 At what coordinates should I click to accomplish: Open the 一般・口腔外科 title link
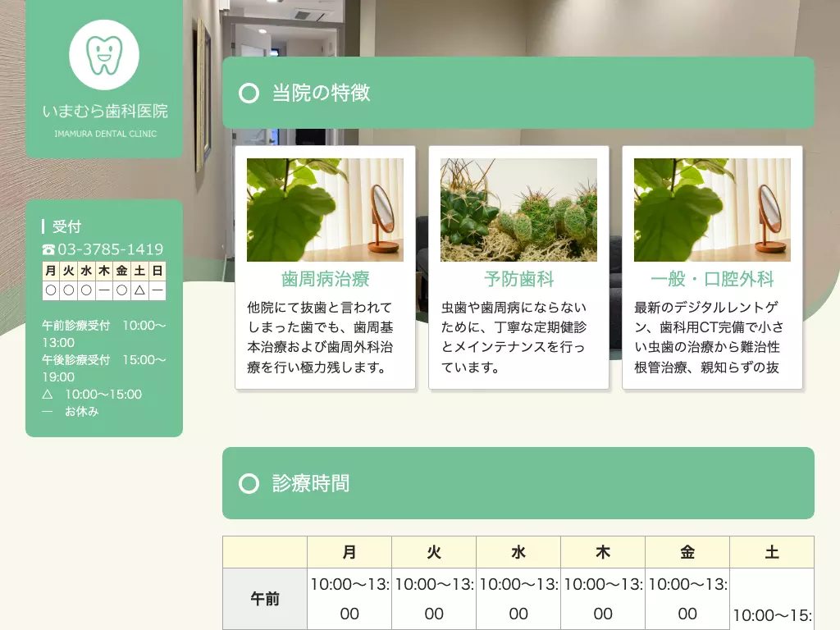tap(712, 279)
